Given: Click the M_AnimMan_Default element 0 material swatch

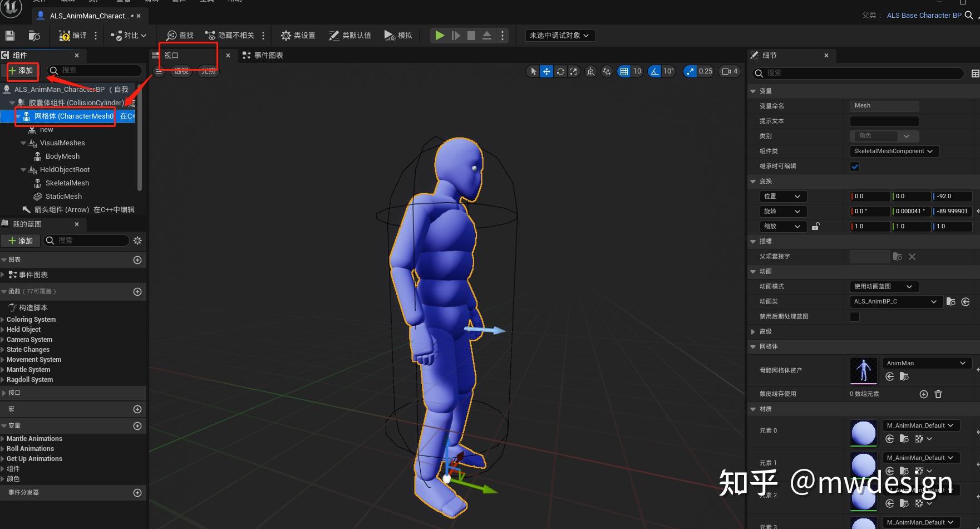Looking at the screenshot, I should click(864, 433).
